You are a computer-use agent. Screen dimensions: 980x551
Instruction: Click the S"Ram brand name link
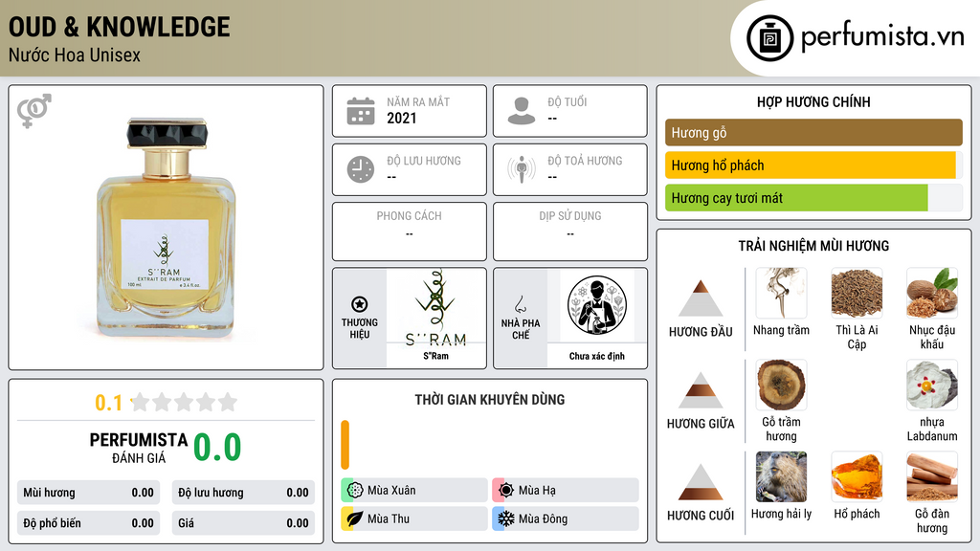(435, 356)
